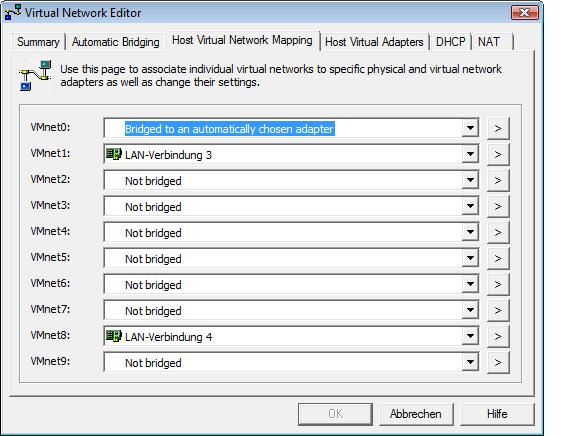Open the VMnet7 options arrow button
The image size is (569, 436).
[498, 310]
